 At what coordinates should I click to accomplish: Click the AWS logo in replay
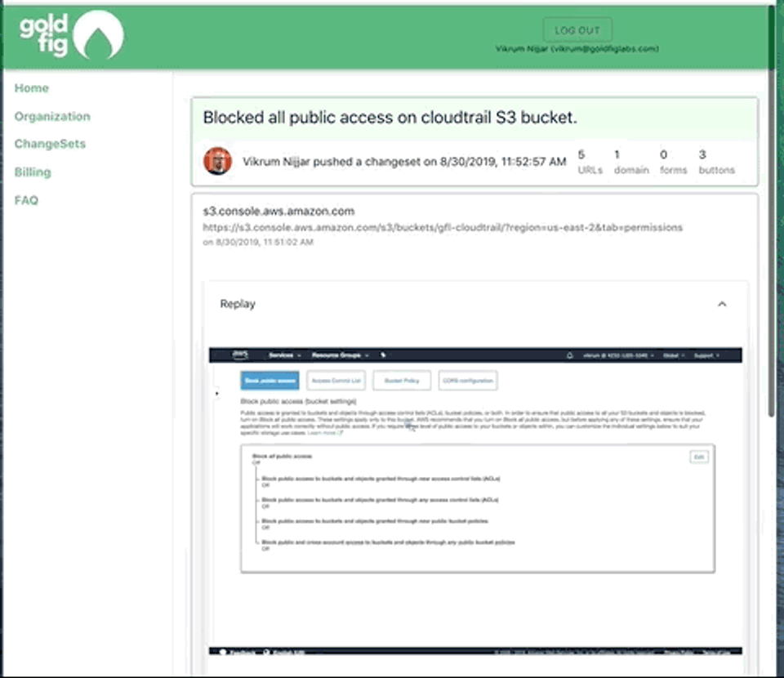click(x=240, y=355)
